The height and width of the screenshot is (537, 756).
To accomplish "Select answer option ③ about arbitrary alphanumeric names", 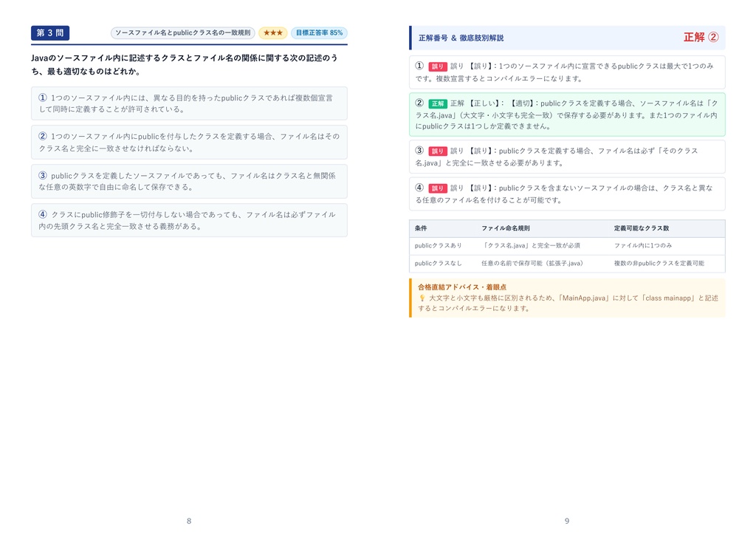I will pos(189,182).
